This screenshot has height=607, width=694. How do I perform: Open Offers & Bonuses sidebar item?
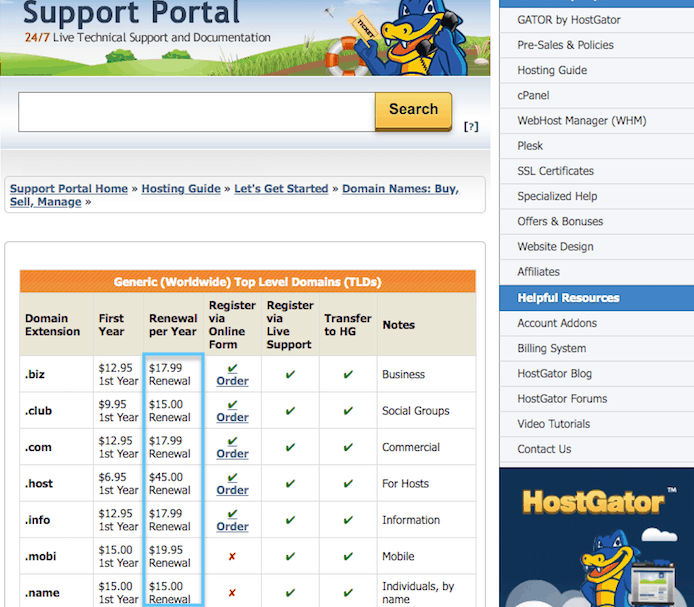point(597,222)
